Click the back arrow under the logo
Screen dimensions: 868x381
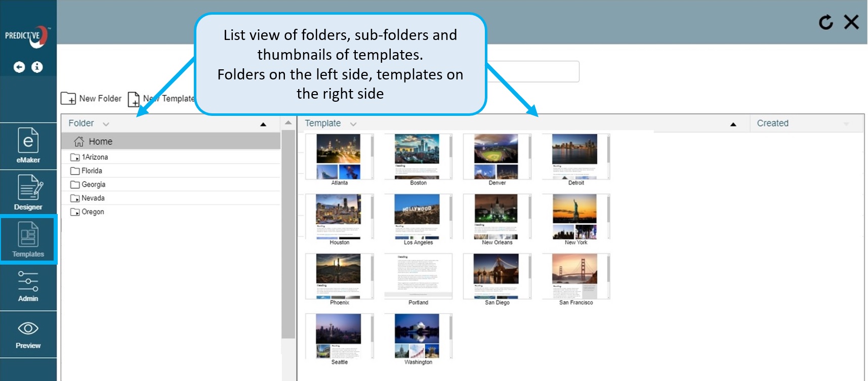[x=19, y=67]
